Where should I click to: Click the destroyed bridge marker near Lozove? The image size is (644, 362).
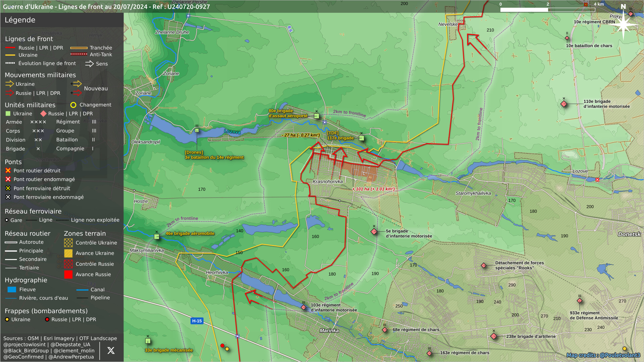click(x=597, y=180)
